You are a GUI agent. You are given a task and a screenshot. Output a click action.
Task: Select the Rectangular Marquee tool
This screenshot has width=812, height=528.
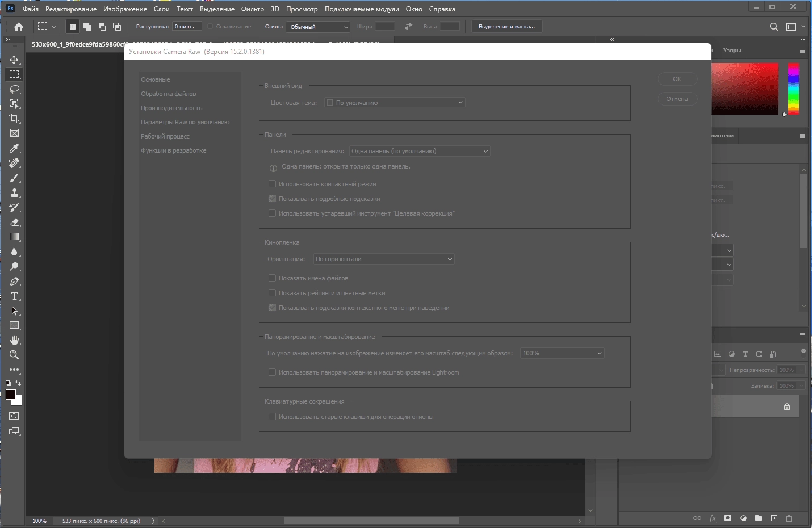click(14, 74)
